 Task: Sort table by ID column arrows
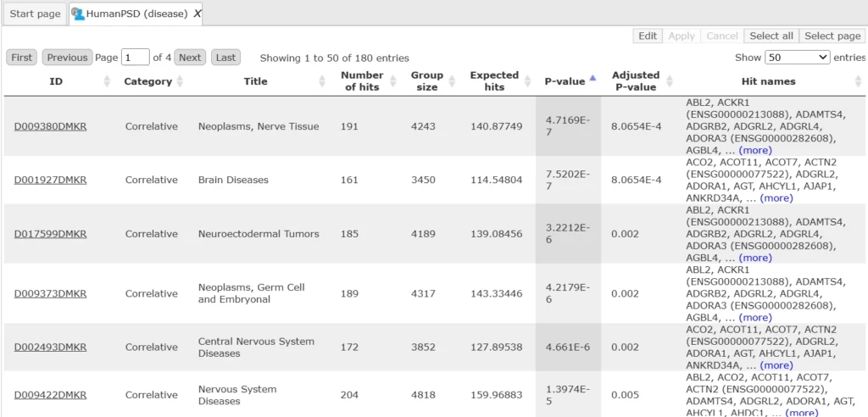click(x=107, y=81)
